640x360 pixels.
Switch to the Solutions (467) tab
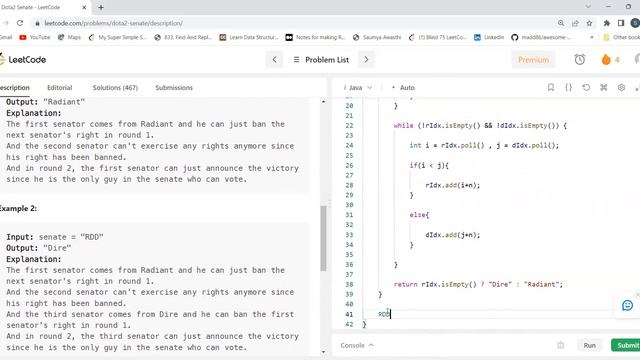click(x=115, y=88)
